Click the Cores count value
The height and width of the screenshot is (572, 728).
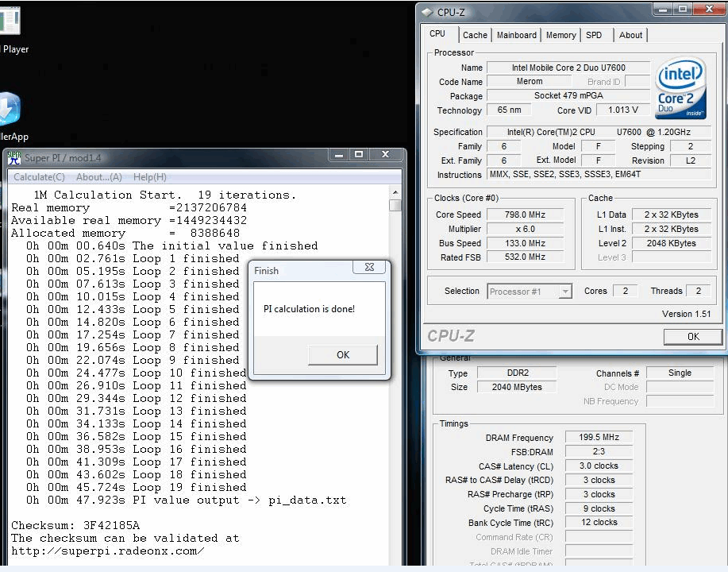pos(625,291)
